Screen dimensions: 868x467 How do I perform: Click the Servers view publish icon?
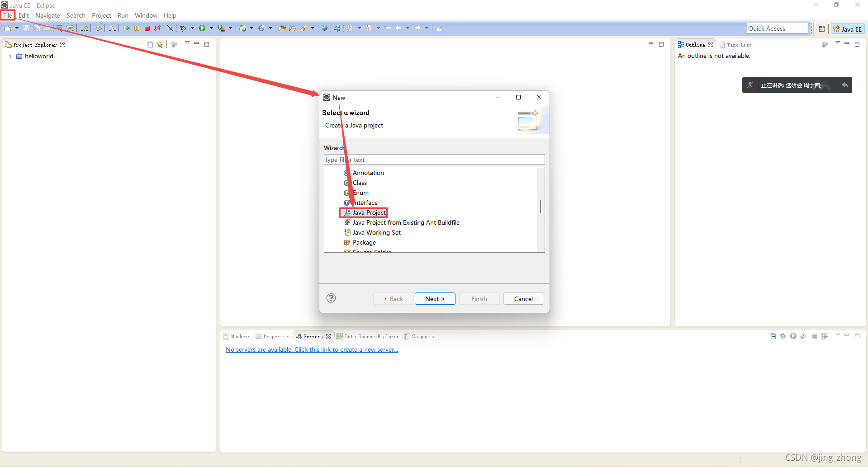(825, 336)
